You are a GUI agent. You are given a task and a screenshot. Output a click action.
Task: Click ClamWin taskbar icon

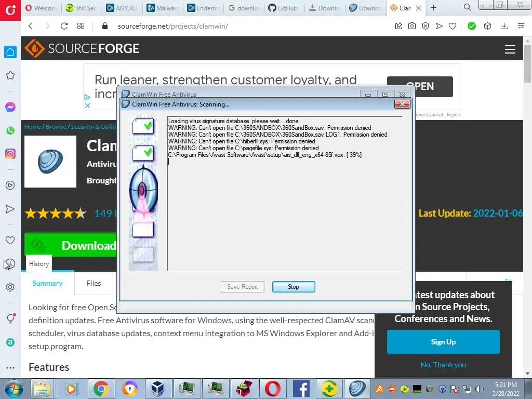coord(357,389)
